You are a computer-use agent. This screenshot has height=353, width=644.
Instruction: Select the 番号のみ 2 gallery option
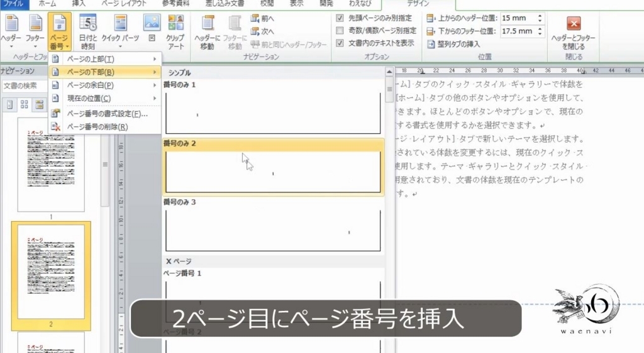tap(273, 166)
